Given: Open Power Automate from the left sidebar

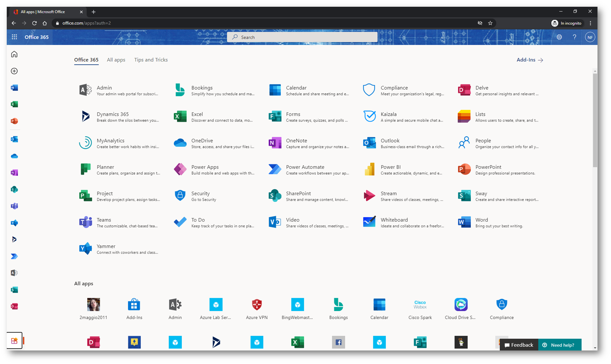Looking at the screenshot, I should (14, 256).
